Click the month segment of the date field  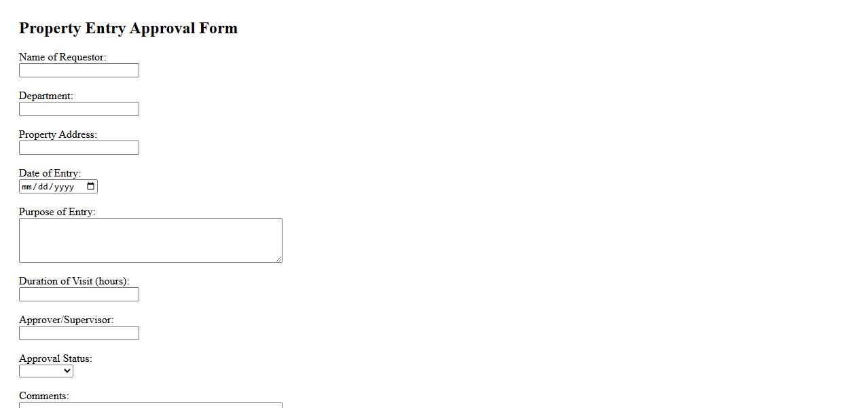pos(27,187)
